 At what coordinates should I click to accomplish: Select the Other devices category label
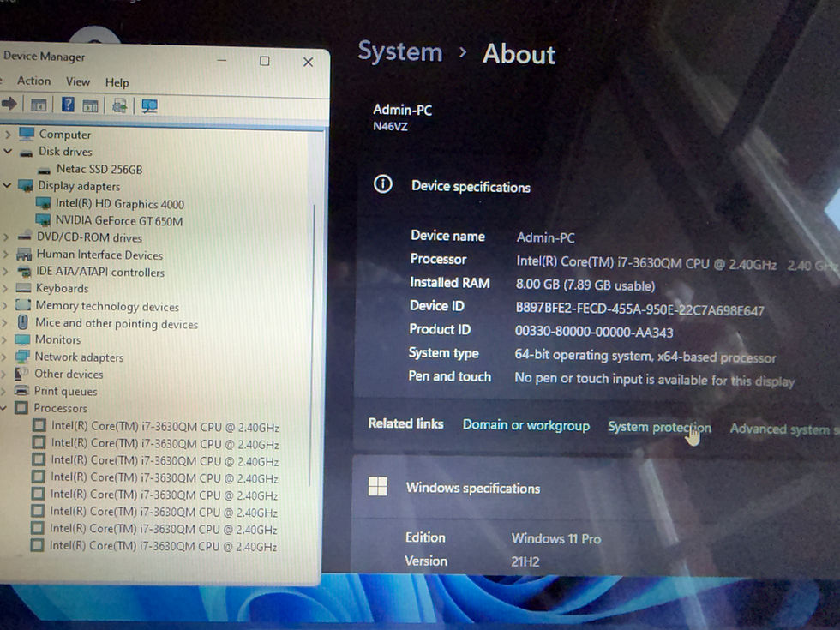tap(69, 374)
